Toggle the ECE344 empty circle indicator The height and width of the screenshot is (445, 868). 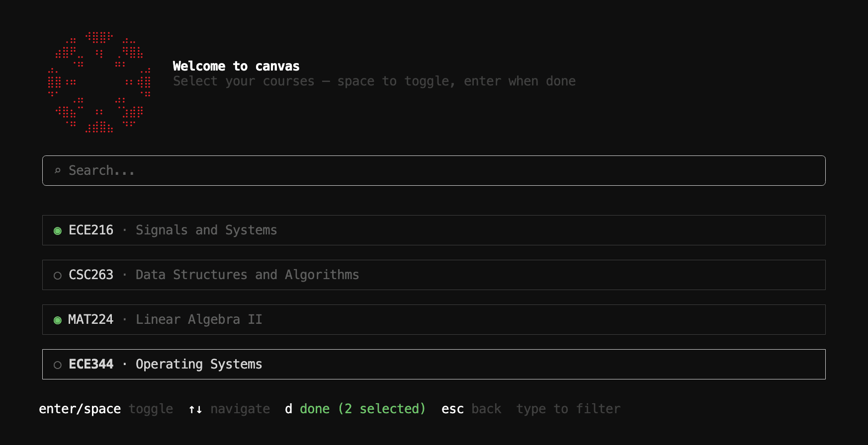click(58, 365)
